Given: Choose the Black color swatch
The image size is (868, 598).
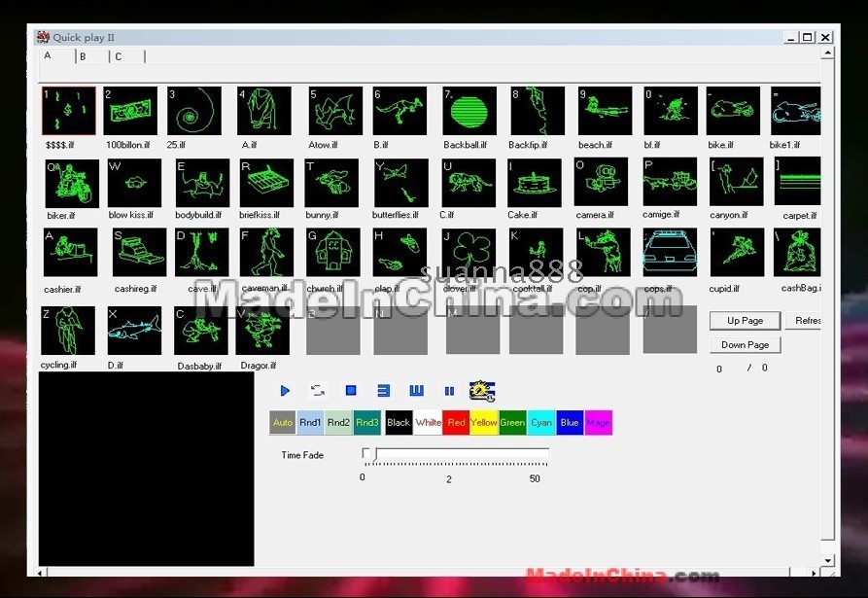Looking at the screenshot, I should tap(399, 422).
